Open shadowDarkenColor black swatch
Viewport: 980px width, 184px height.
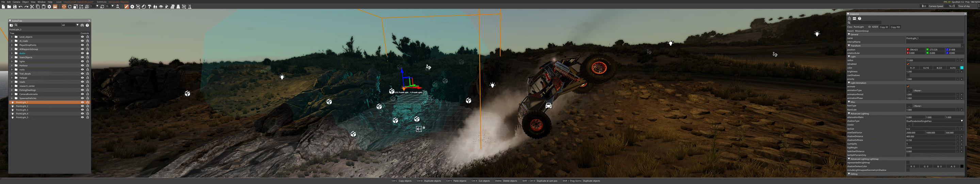click(962, 167)
